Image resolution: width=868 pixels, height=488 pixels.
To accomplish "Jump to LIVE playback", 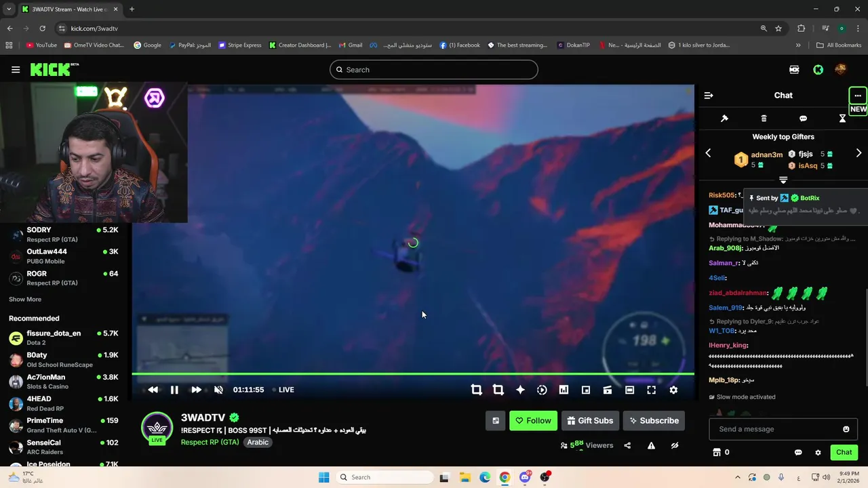I will click(x=283, y=390).
